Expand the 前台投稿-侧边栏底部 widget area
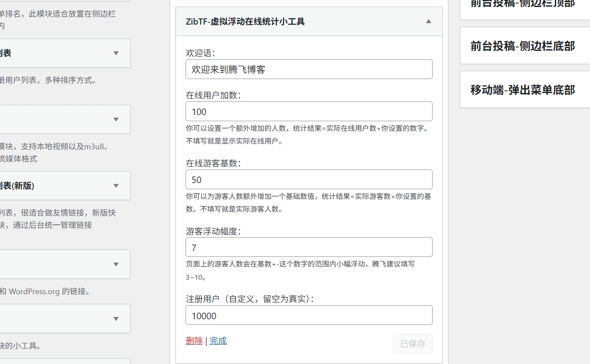 point(524,46)
